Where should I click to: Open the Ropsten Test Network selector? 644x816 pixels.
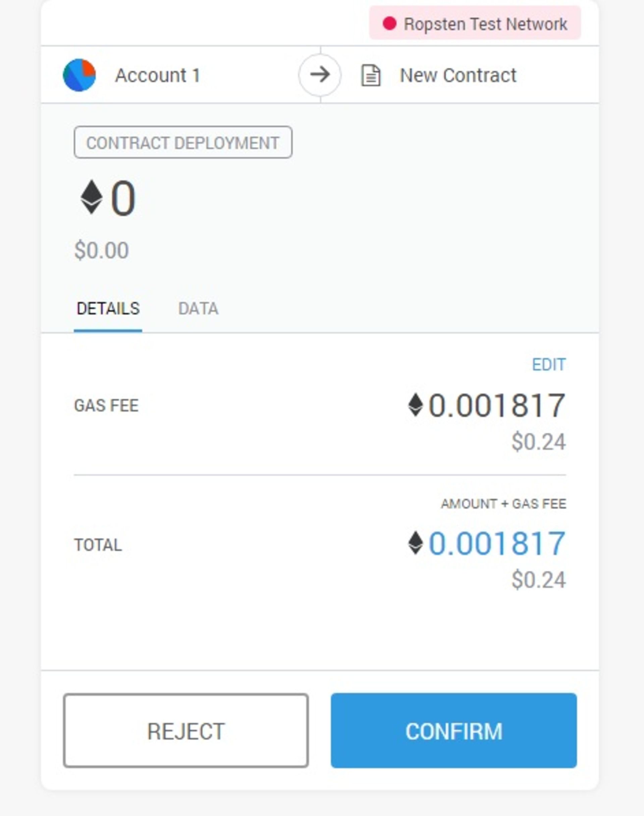[475, 23]
